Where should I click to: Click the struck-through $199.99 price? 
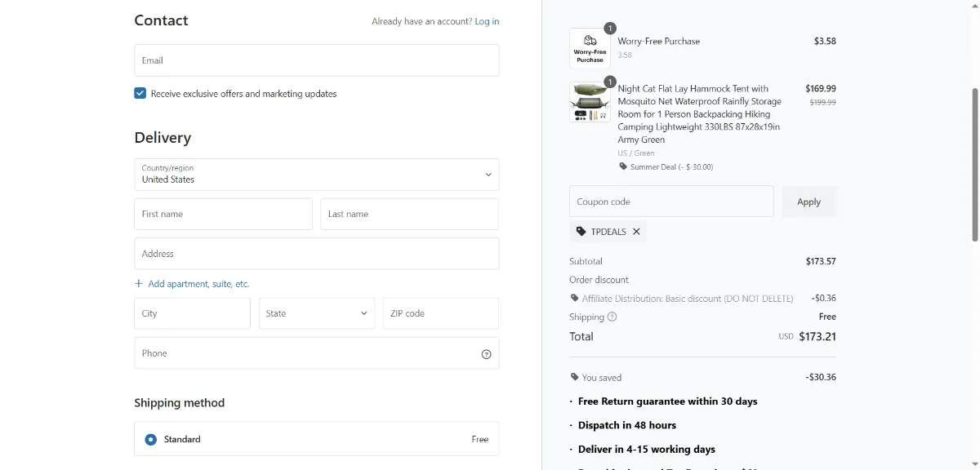[x=822, y=103]
